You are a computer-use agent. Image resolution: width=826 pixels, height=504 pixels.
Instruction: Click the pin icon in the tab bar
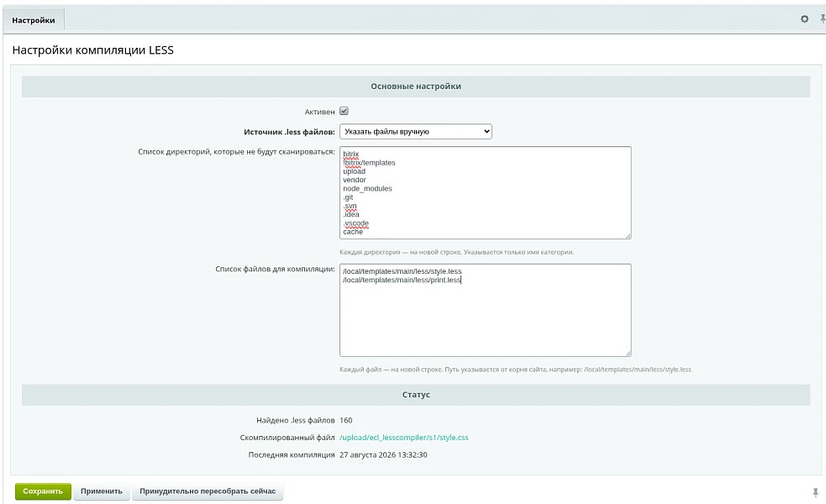tap(823, 19)
